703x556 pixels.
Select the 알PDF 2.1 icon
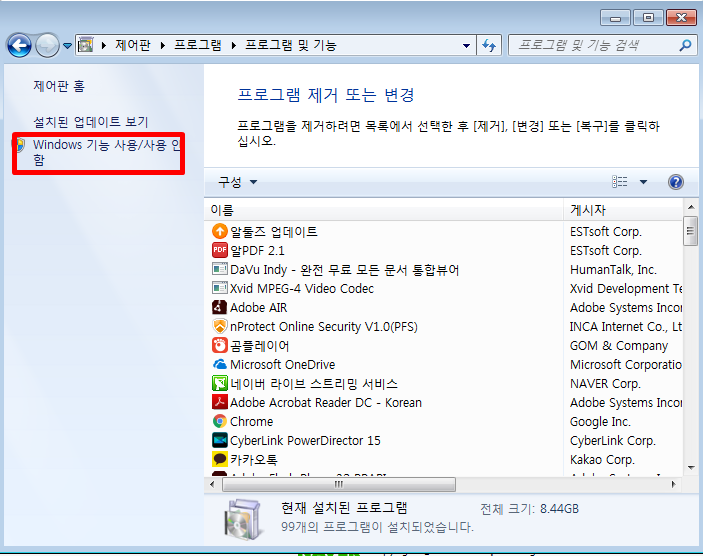[x=220, y=250]
